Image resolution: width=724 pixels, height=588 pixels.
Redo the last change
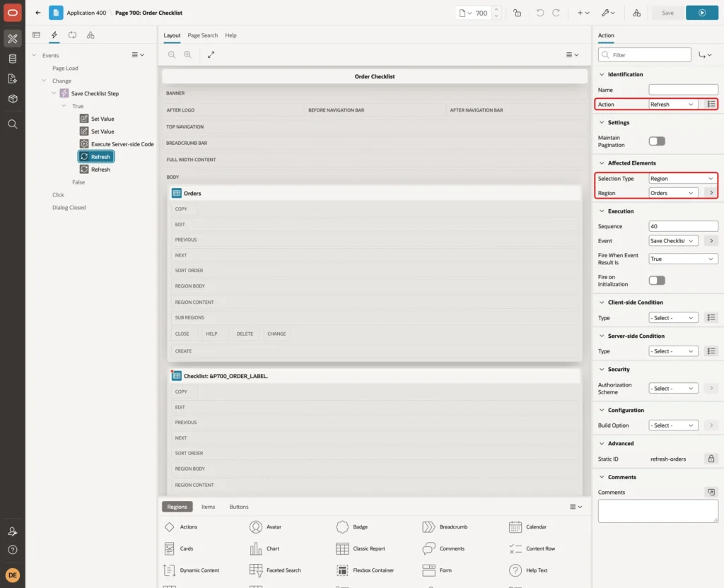coord(556,13)
